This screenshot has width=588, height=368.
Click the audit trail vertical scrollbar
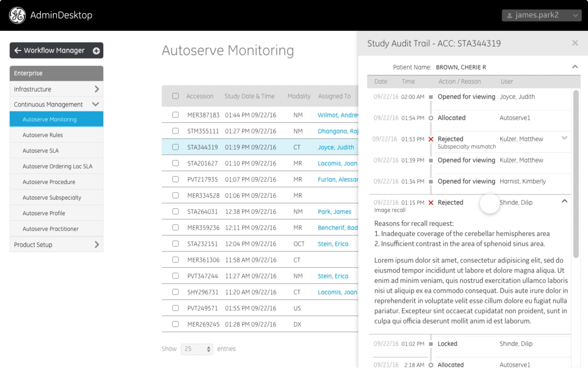point(576,174)
